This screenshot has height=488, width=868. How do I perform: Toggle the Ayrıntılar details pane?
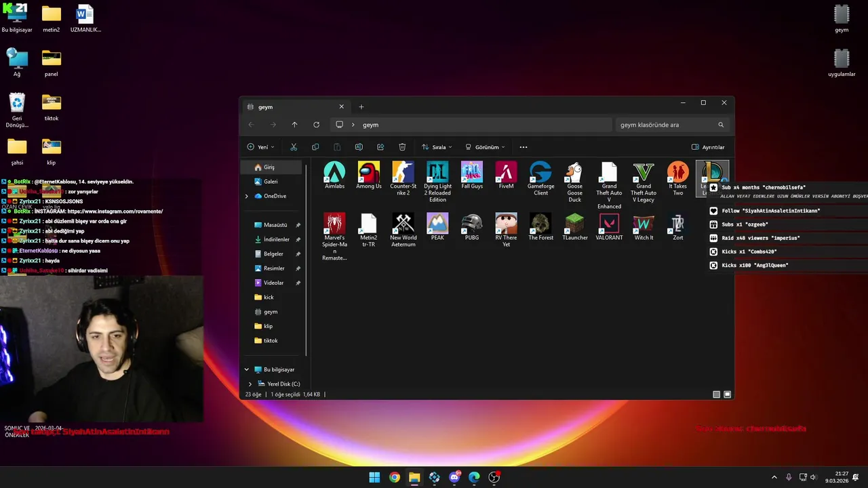[708, 147]
